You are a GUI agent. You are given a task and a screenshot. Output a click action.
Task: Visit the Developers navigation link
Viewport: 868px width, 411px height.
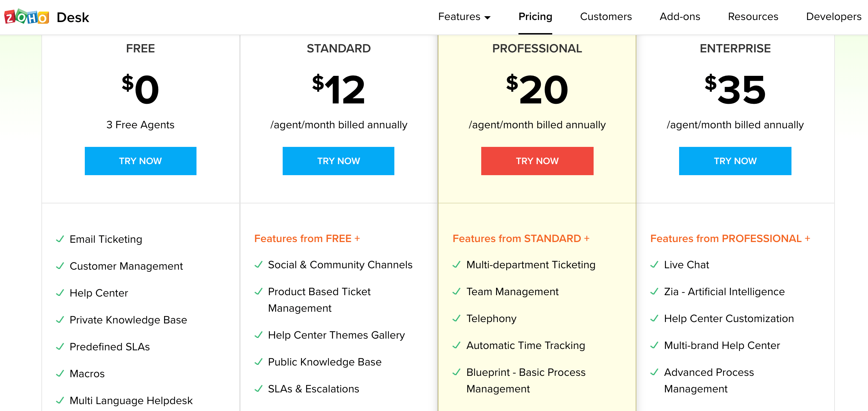pos(834,17)
